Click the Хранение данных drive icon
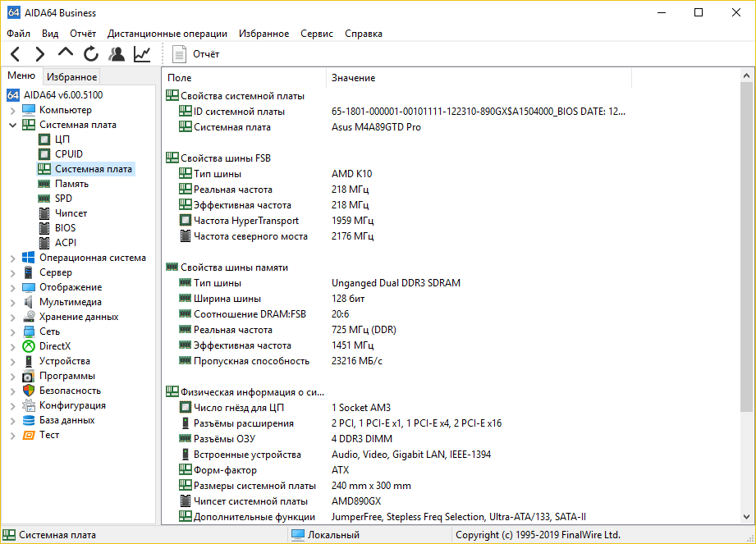 tap(29, 317)
